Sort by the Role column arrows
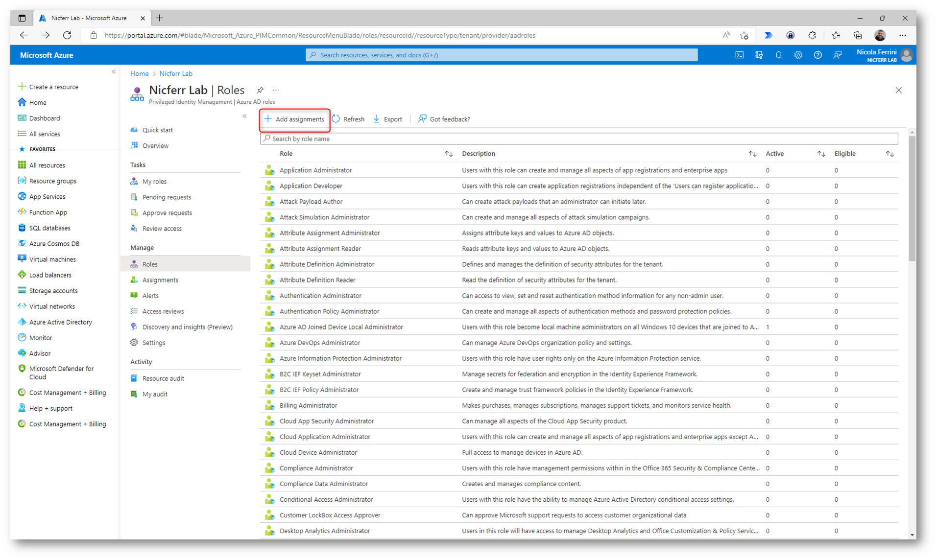The image size is (937, 560). 449,154
